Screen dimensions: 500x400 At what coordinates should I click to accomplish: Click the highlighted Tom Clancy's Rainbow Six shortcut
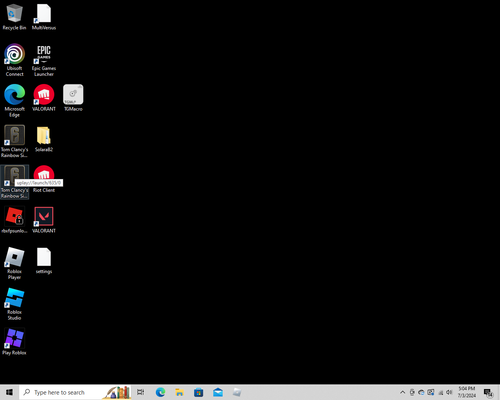pos(14,182)
